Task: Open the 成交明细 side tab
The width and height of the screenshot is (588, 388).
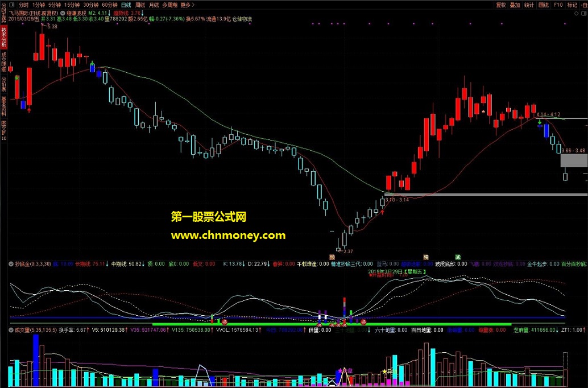Action: 4,61
